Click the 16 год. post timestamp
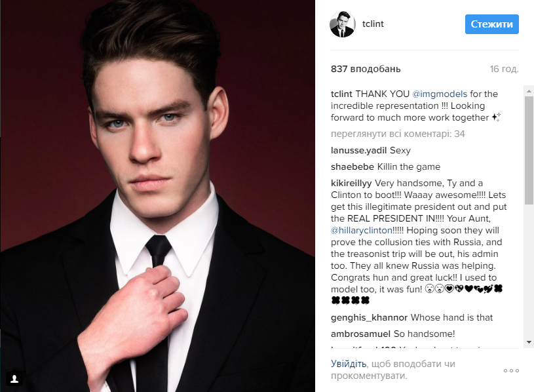534x392 pixels. coord(504,69)
